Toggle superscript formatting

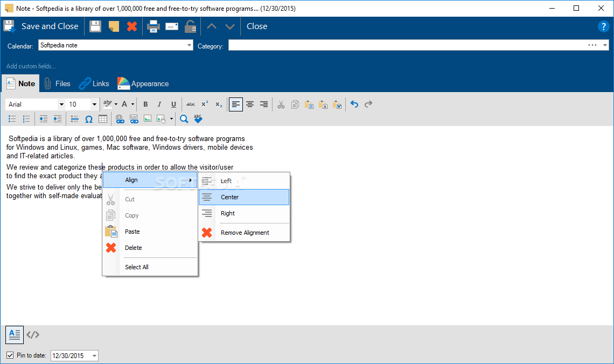click(x=205, y=104)
